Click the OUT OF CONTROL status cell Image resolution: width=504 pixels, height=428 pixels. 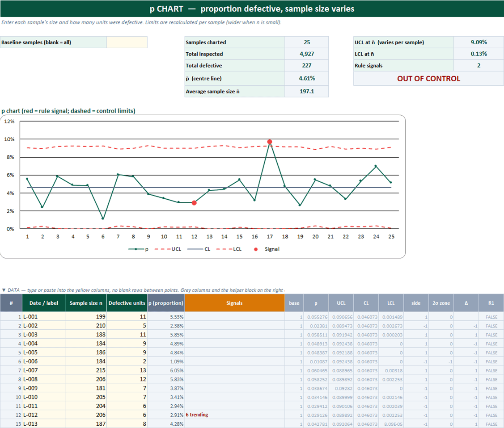[x=428, y=79]
